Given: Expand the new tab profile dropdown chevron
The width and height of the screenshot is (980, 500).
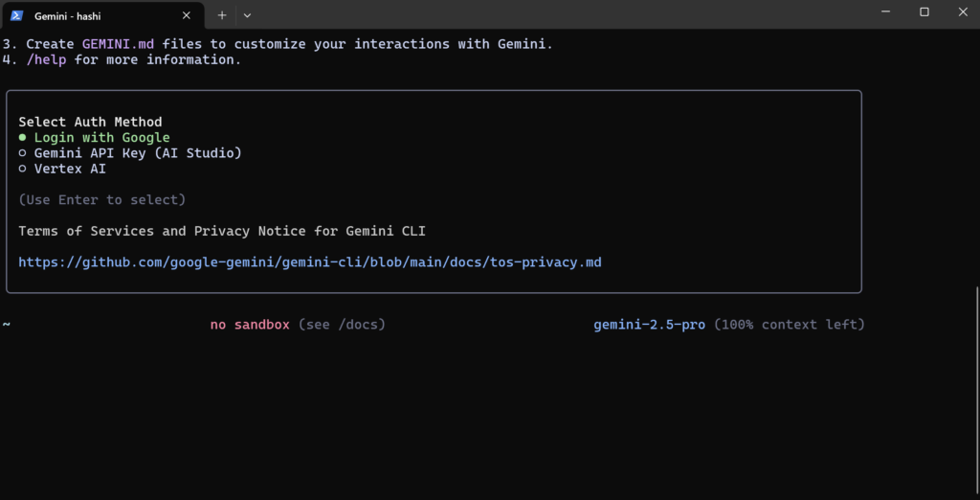Looking at the screenshot, I should (x=248, y=15).
